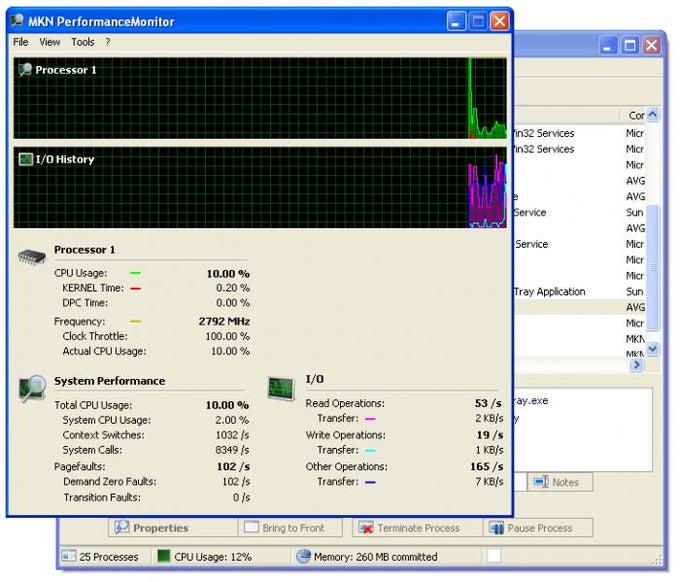Click the I/O monitor icon
The width and height of the screenshot is (680, 582).
point(281,388)
